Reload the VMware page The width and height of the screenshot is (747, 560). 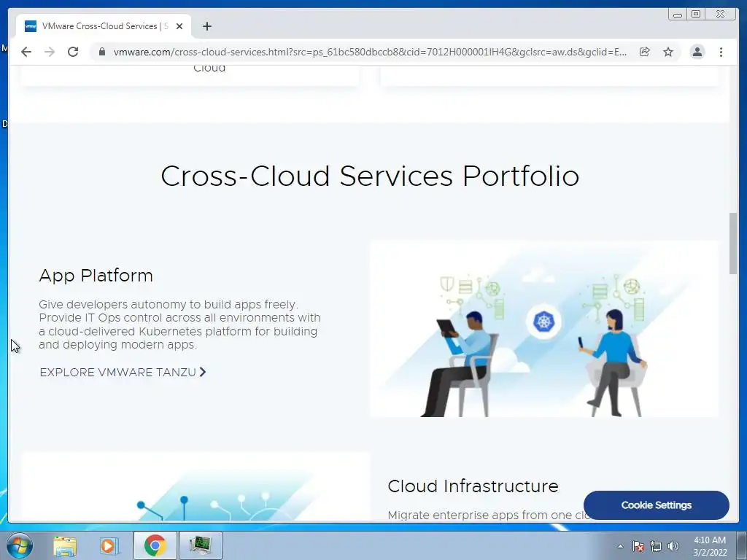(x=73, y=52)
